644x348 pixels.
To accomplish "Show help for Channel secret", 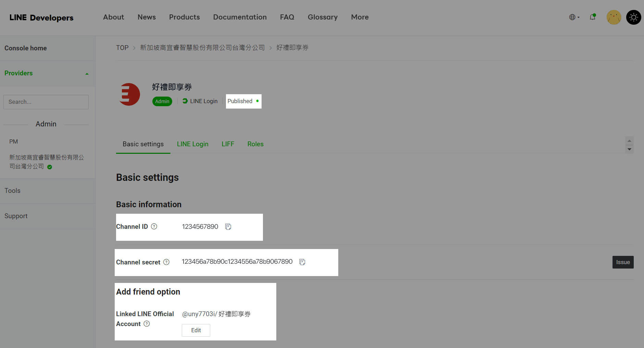I will pos(166,262).
